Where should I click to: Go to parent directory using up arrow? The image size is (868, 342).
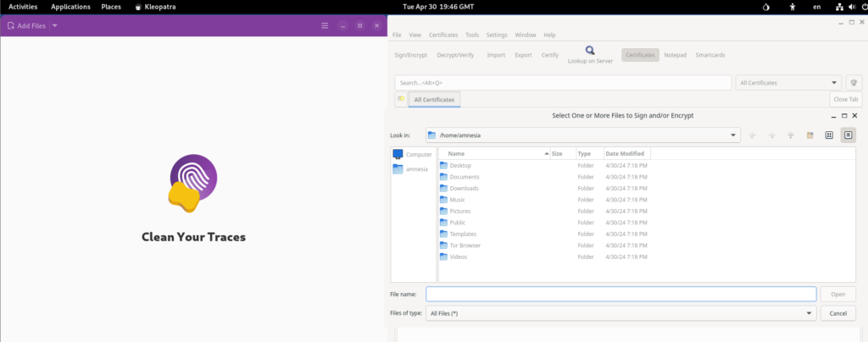[790, 135]
